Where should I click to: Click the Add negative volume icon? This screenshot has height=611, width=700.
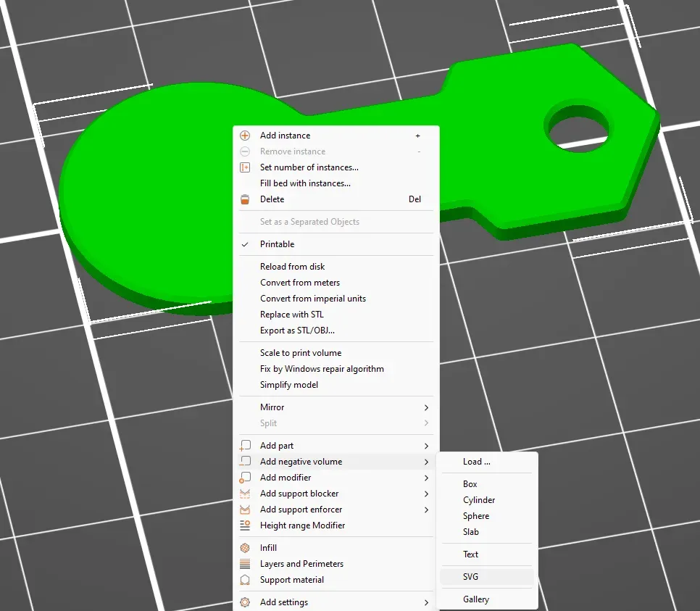tap(245, 462)
